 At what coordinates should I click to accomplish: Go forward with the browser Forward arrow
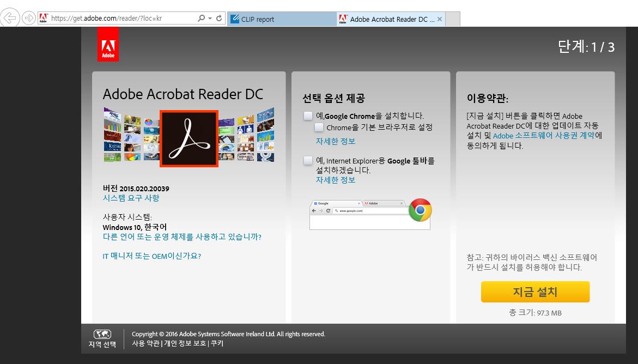[29, 18]
